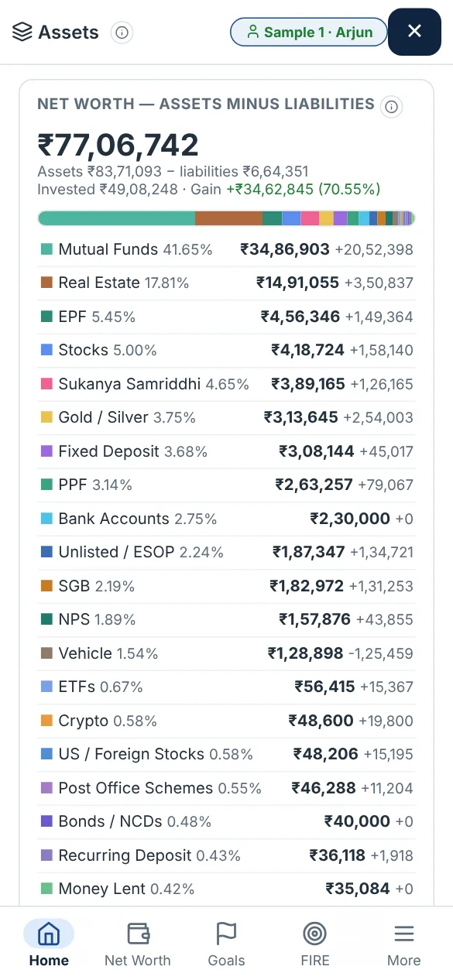This screenshot has height=980, width=453.
Task: Open the Home tab house icon
Action: (48, 934)
